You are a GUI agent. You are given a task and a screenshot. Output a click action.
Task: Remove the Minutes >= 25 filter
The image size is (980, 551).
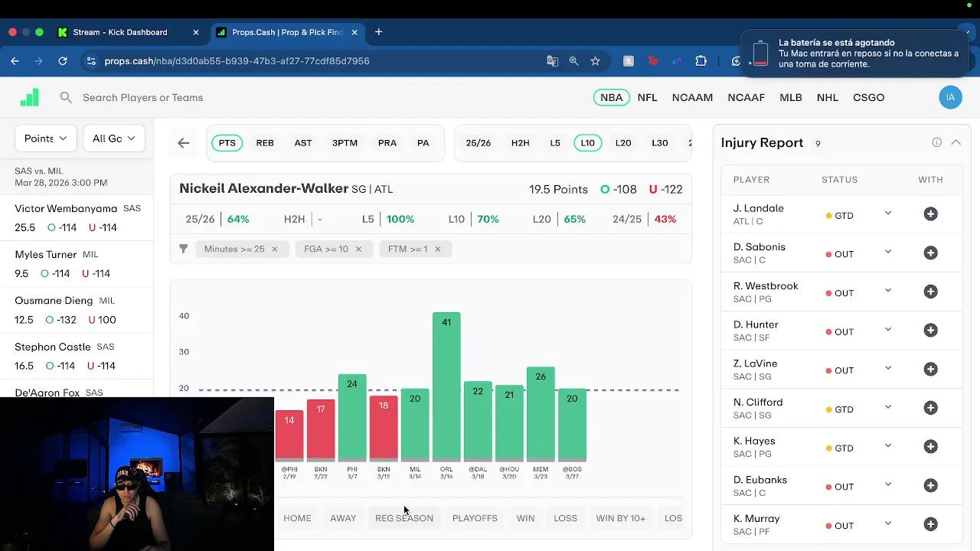pyautogui.click(x=274, y=249)
